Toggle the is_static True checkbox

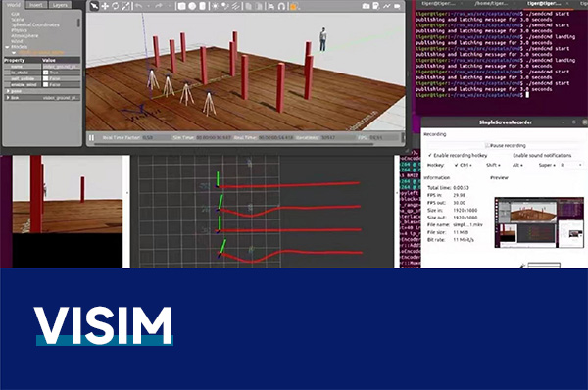[46, 73]
